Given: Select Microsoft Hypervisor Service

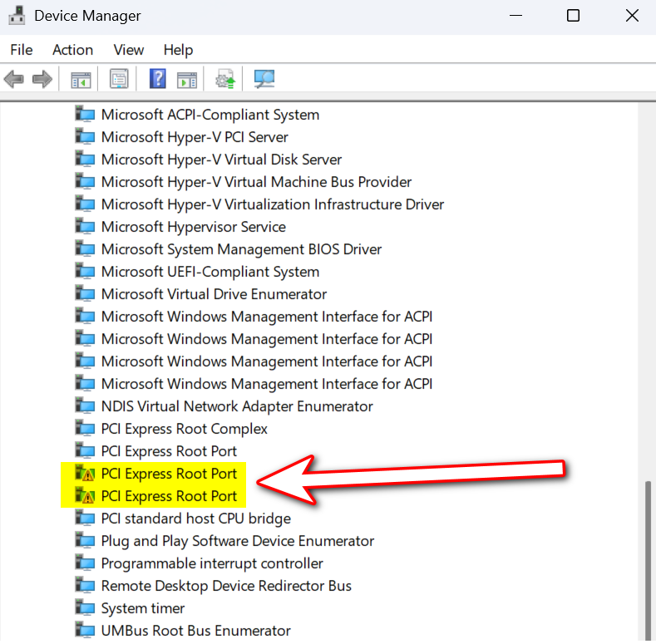Looking at the screenshot, I should tap(193, 227).
